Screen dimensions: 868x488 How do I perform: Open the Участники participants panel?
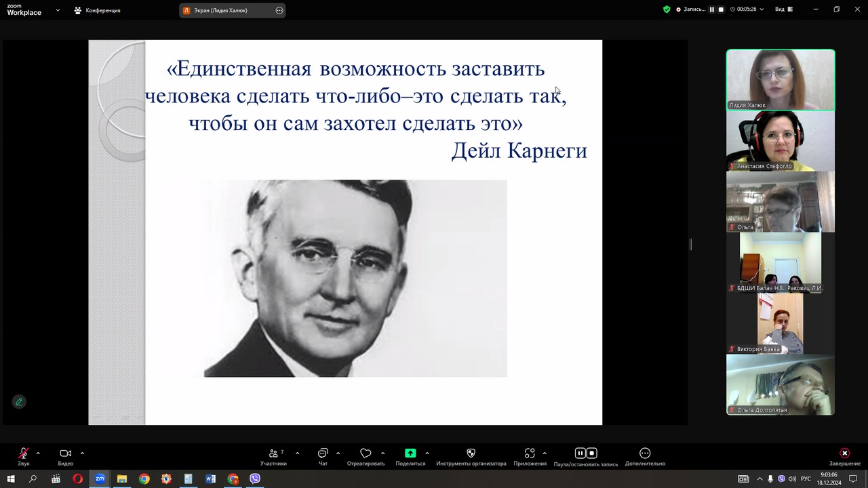(x=273, y=453)
